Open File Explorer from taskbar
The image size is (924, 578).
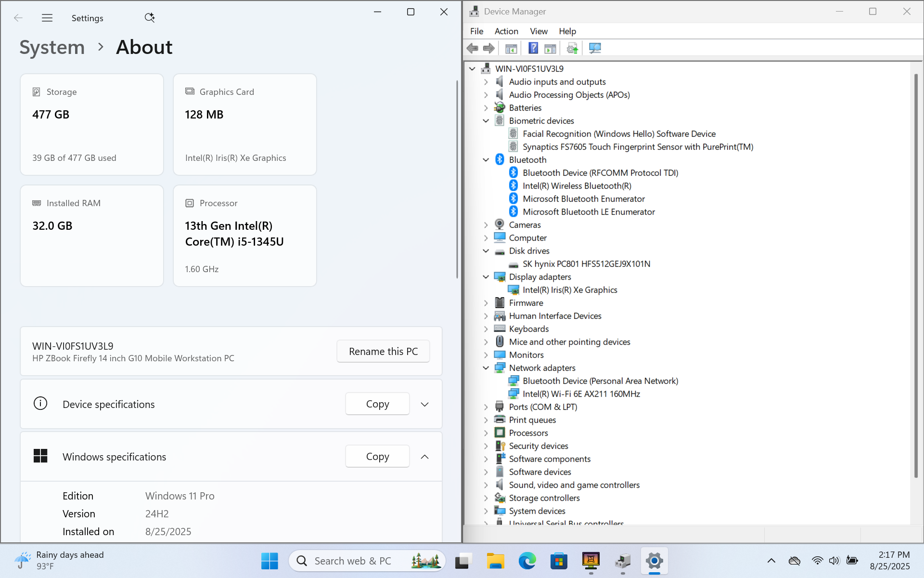click(495, 561)
